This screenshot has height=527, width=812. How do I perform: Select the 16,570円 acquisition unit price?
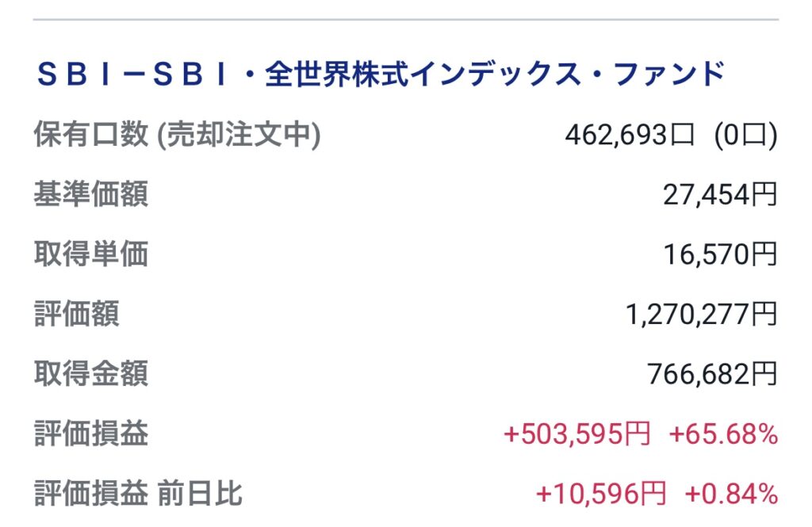pos(720,254)
